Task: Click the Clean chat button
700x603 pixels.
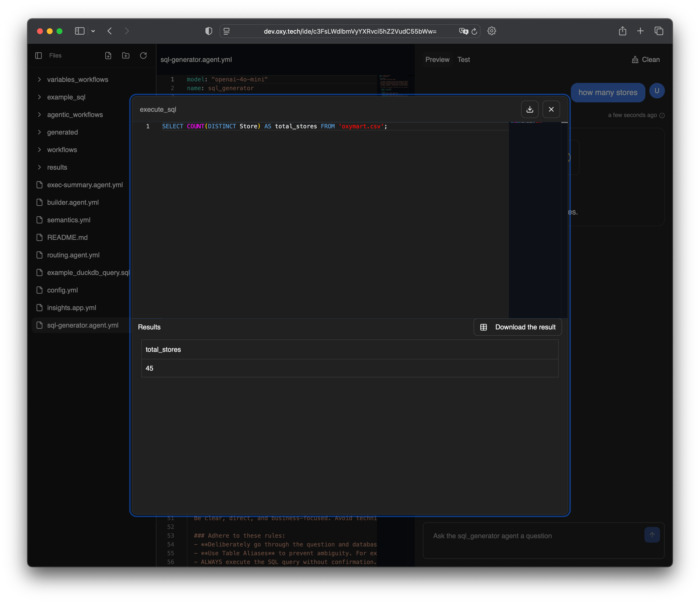Action: 645,60
